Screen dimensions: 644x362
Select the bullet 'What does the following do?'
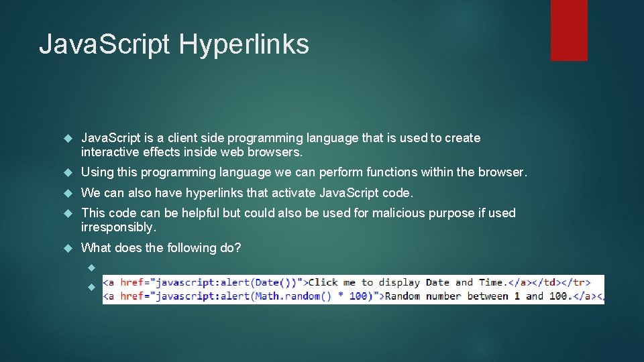(161, 247)
